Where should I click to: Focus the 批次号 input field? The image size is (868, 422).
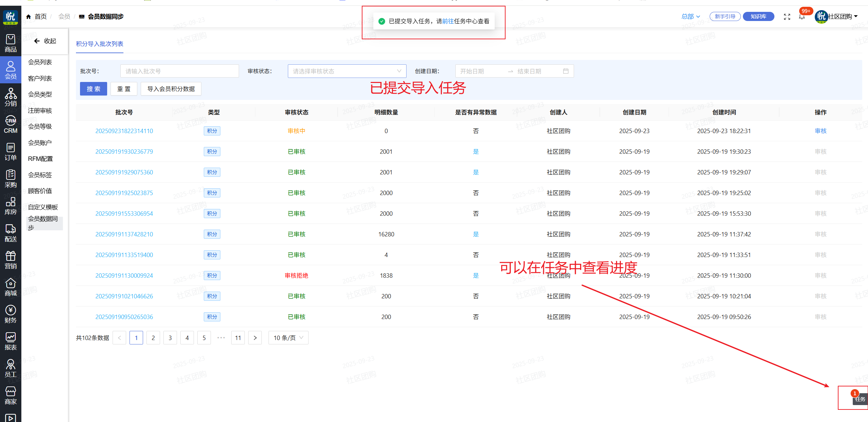(x=179, y=71)
